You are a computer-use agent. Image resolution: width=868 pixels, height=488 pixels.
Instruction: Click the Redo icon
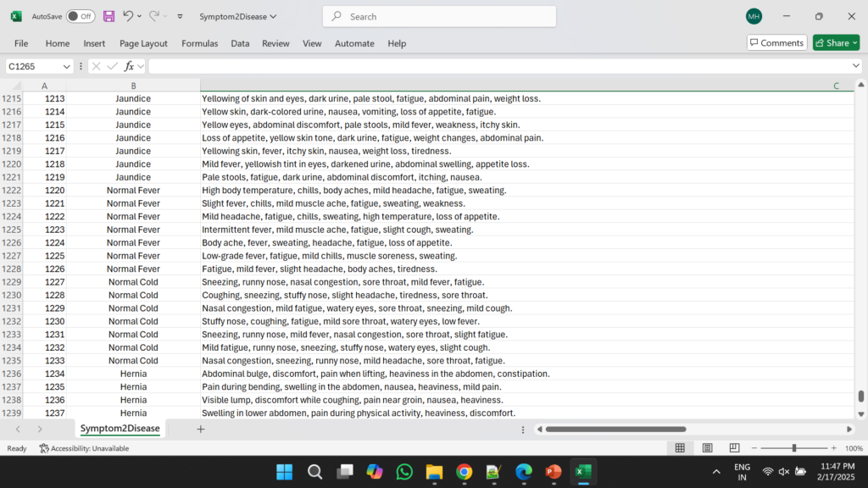155,15
